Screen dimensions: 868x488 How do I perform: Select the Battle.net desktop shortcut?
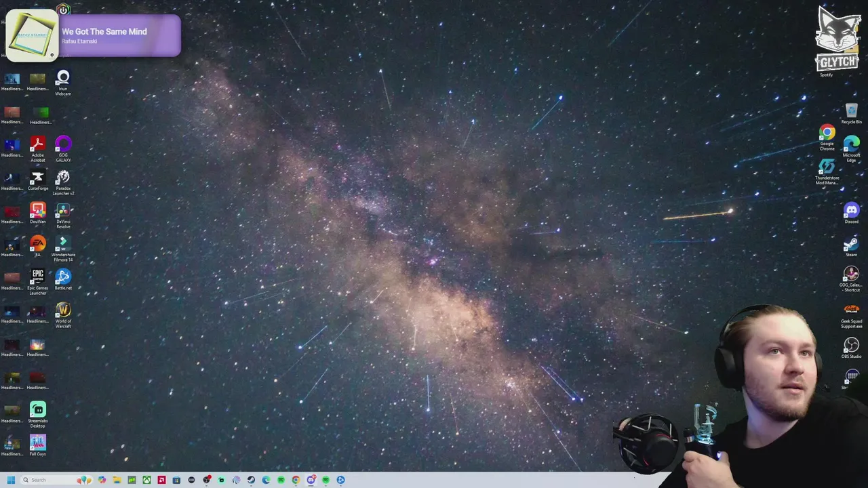63,280
